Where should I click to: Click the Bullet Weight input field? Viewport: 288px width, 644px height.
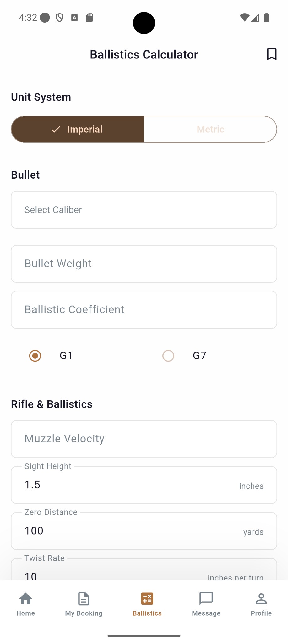(x=144, y=264)
